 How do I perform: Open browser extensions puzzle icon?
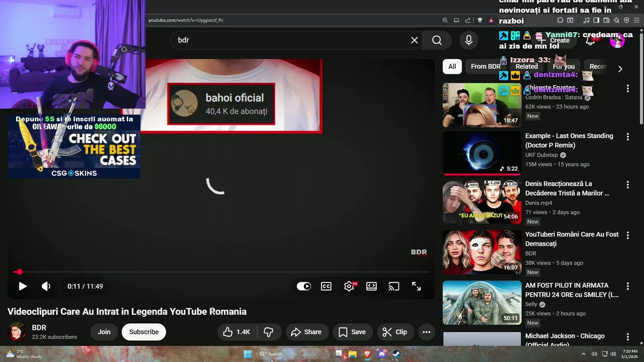[560, 20]
